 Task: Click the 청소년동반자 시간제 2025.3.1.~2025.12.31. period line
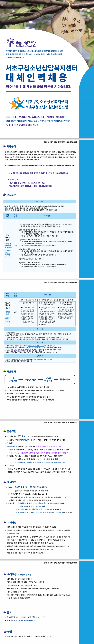tap(30, 186)
